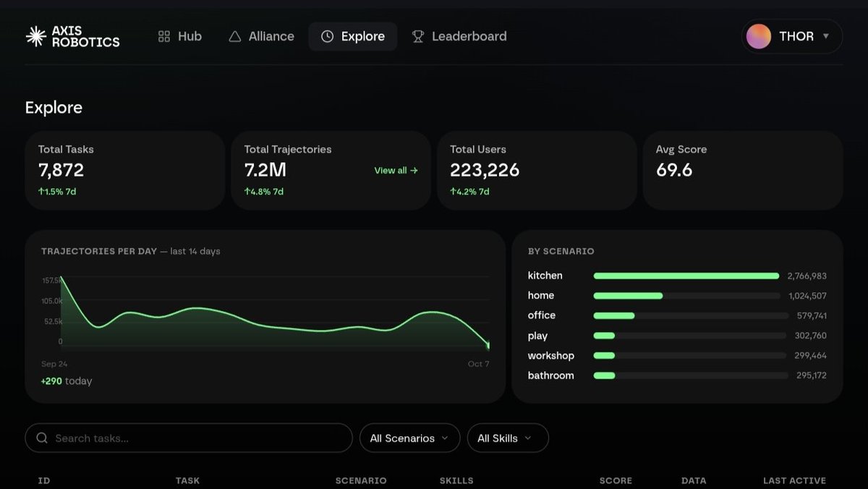Screen dimensions: 868x489
Task: Click the DATA column header
Action: (694, 480)
